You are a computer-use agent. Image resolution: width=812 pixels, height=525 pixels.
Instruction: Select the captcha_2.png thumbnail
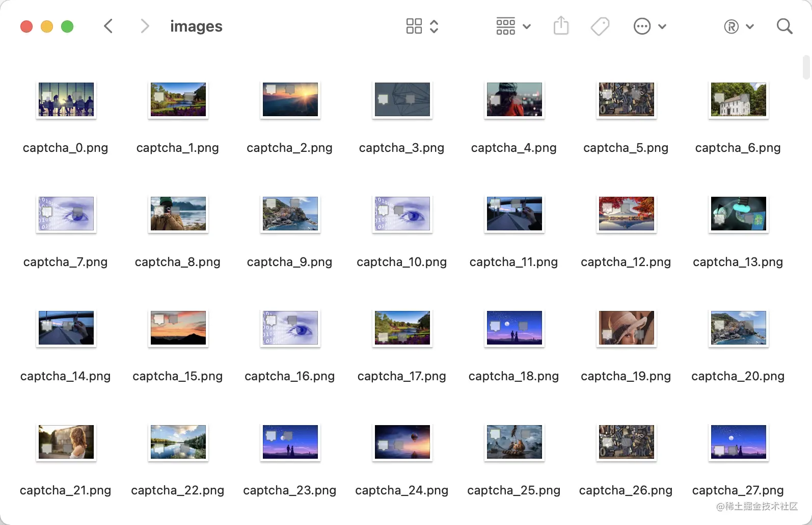[290, 99]
